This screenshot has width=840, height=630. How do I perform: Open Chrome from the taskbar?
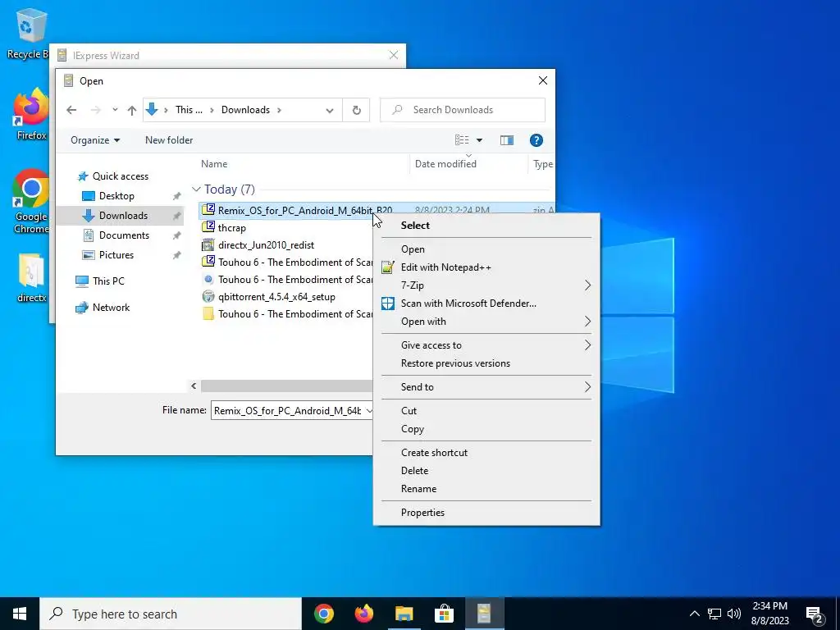click(x=324, y=614)
